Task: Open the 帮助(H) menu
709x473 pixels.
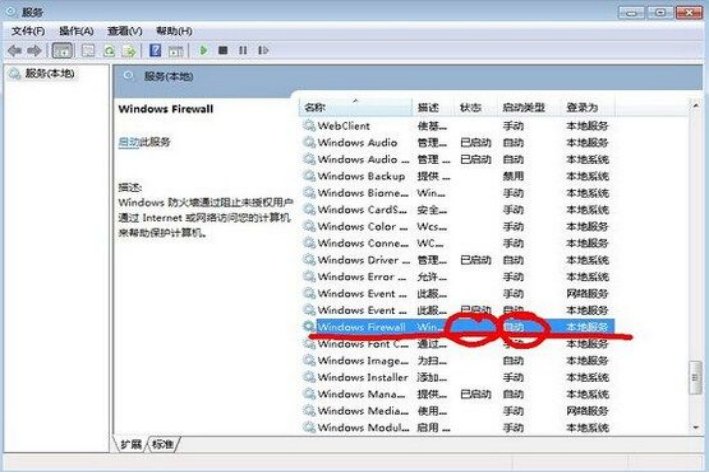Action: [174, 31]
